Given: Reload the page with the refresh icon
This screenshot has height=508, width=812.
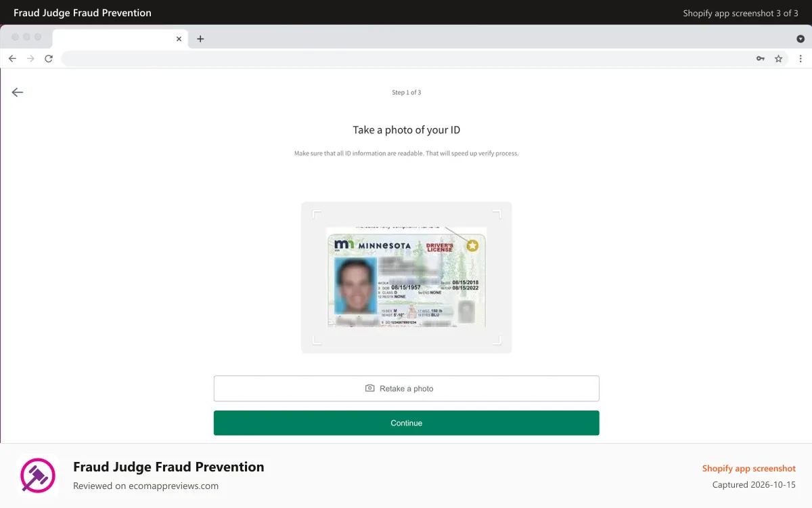Looking at the screenshot, I should (49, 59).
